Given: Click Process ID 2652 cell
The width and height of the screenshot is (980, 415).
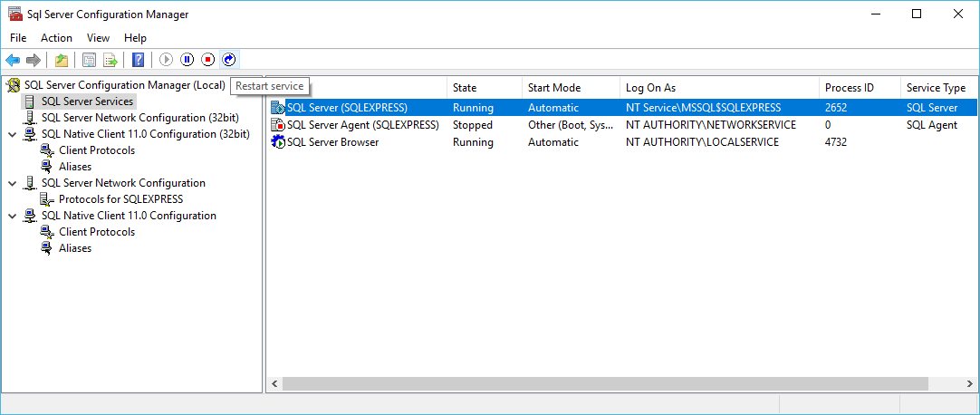Looking at the screenshot, I should click(836, 108).
